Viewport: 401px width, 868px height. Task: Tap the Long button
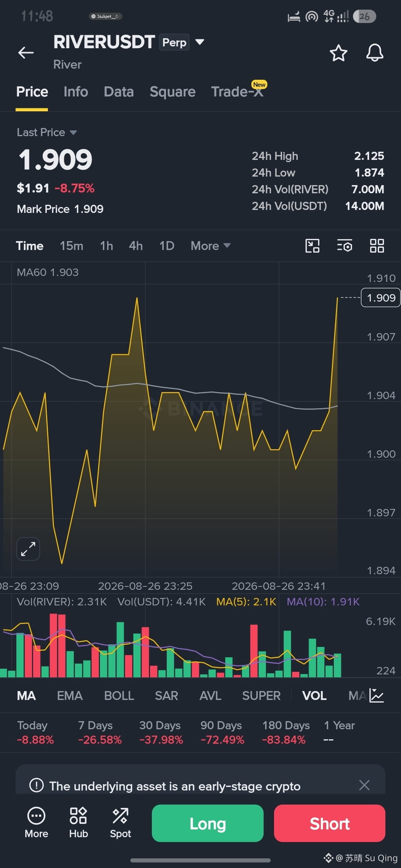click(x=208, y=823)
